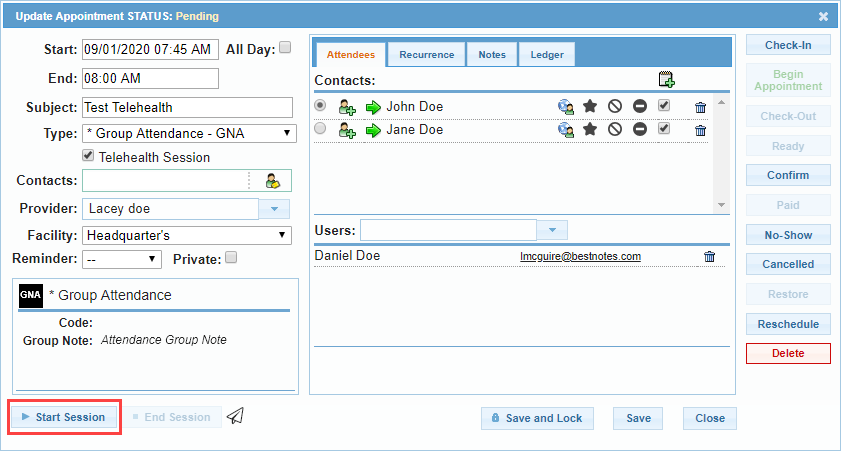This screenshot has width=841, height=451.
Task: Click Reschedule button
Action: [788, 324]
